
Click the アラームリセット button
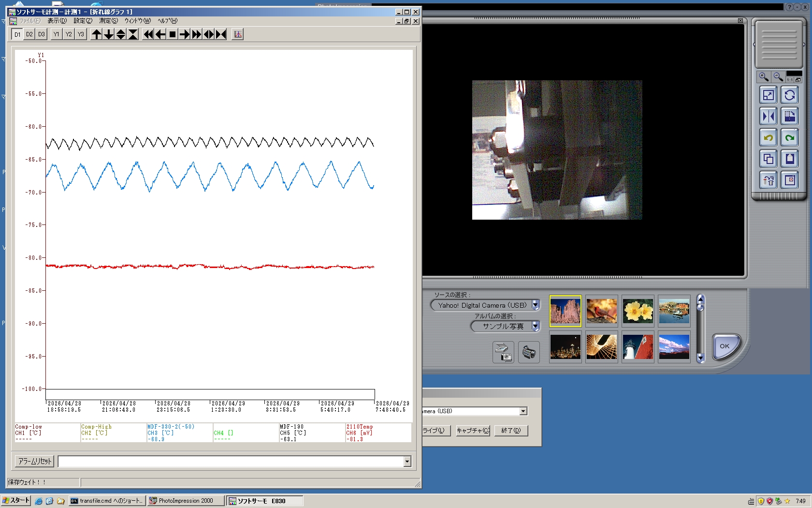(35, 462)
